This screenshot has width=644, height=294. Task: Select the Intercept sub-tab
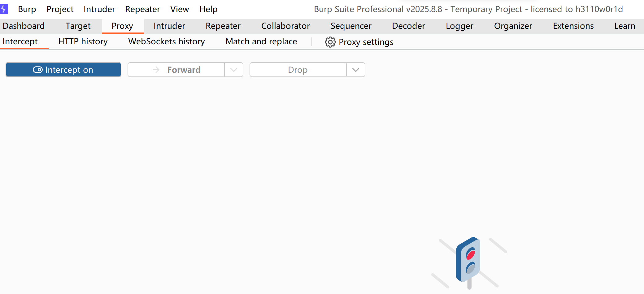tap(20, 41)
